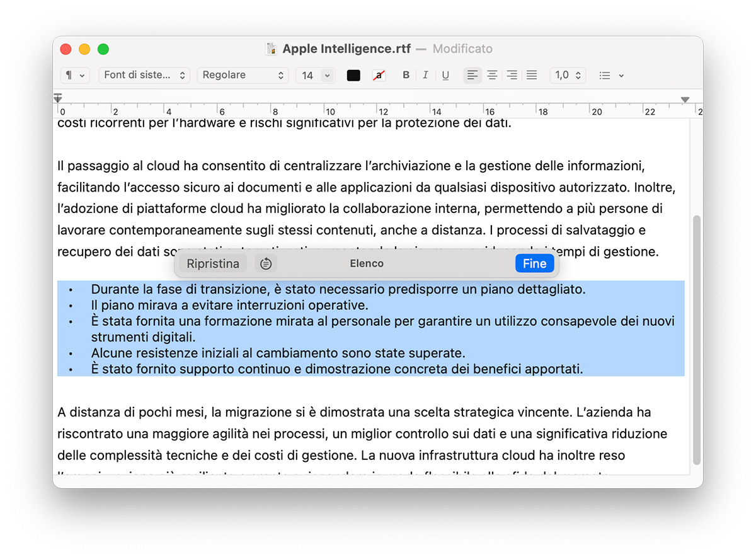Viewport: 756px width, 557px height.
Task: Click the blue Fine button
Action: tap(534, 263)
